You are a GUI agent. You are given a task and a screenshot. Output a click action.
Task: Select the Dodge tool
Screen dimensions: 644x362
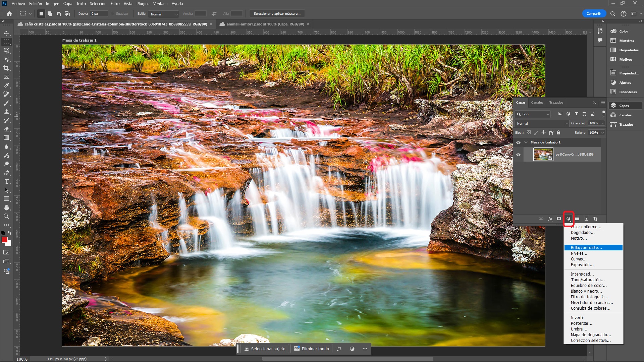tap(6, 164)
